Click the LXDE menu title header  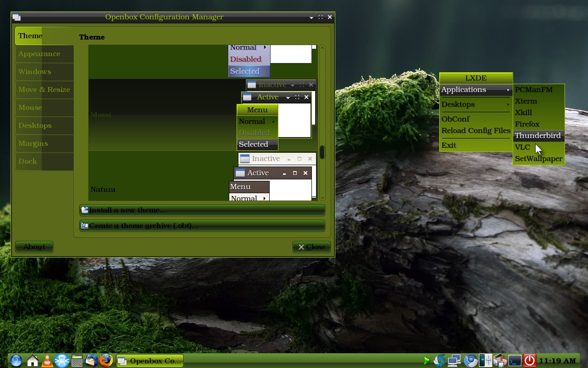[x=476, y=78]
